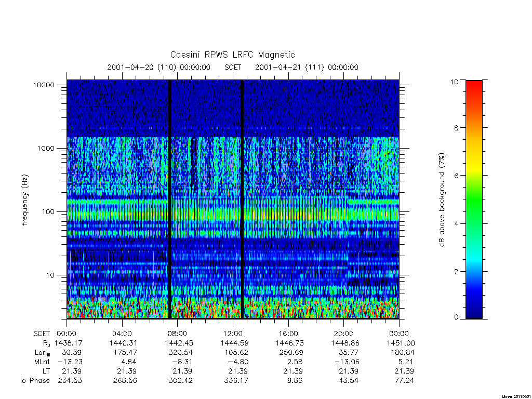Screen dimensions: 532x399
Task: Click the 'frequency (Hz)' axis title
Action: (x=25, y=200)
